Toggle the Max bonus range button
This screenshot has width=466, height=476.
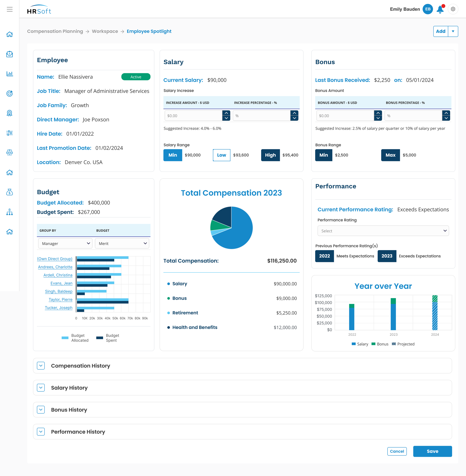click(x=390, y=155)
